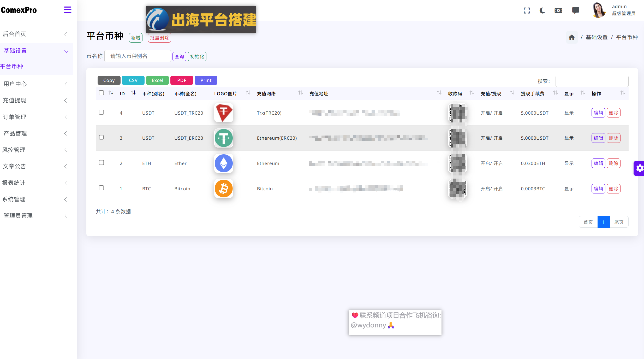Check the USDT_TRC20 row checkbox
Image resolution: width=644 pixels, height=359 pixels.
click(x=102, y=112)
